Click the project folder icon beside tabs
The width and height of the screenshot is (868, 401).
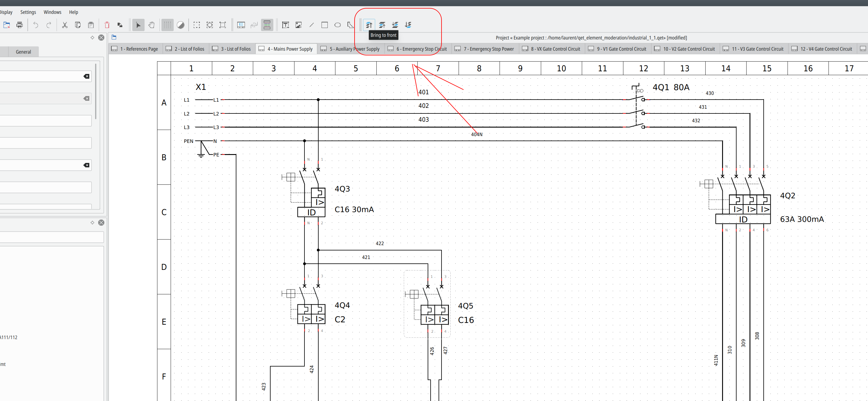click(x=114, y=37)
